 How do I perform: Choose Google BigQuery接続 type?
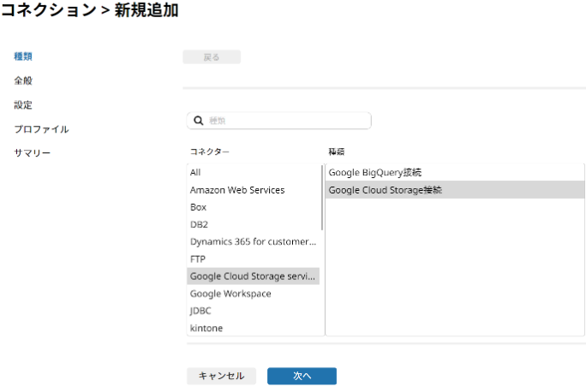point(455,173)
